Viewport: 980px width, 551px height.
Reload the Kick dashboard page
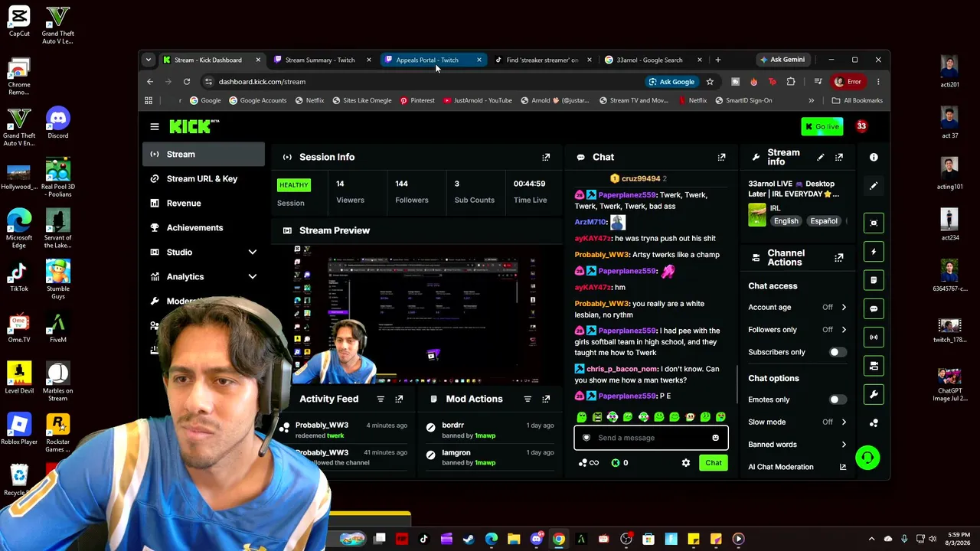pos(187,82)
